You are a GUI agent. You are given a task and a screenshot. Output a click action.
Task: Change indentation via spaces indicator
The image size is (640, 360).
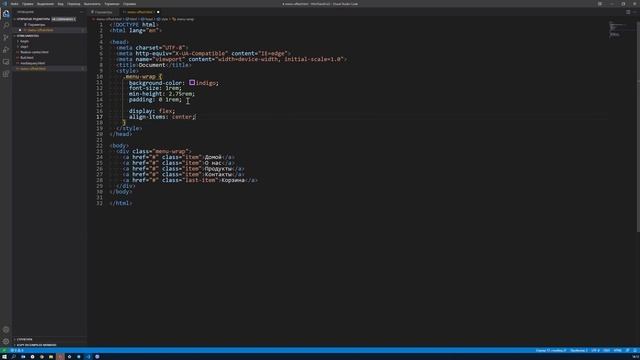click(x=579, y=350)
